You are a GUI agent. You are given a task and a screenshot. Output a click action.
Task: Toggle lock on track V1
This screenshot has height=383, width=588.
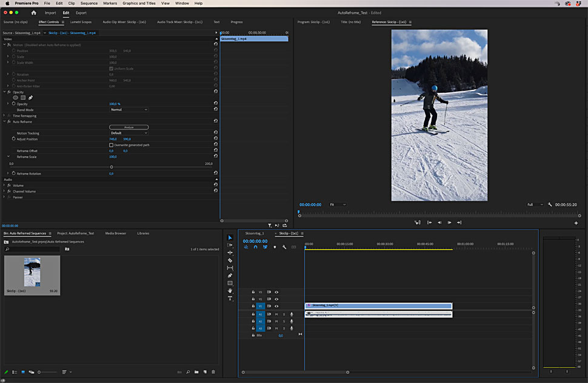click(253, 306)
